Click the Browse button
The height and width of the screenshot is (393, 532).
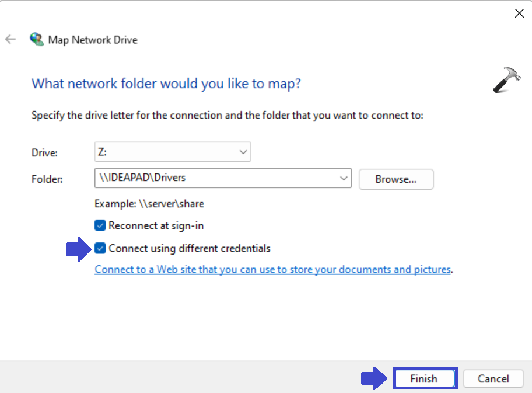click(x=396, y=179)
